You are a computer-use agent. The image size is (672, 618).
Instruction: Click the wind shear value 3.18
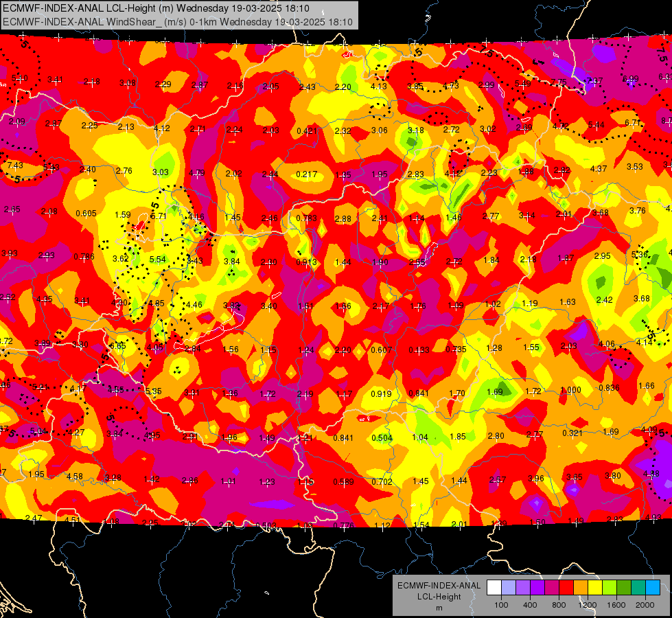[415, 130]
